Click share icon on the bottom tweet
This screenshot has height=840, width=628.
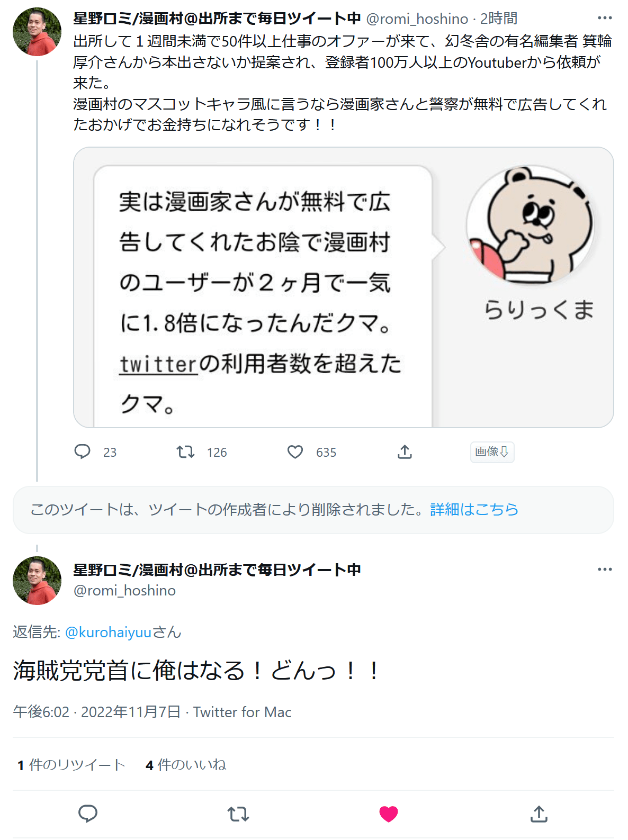click(x=539, y=814)
